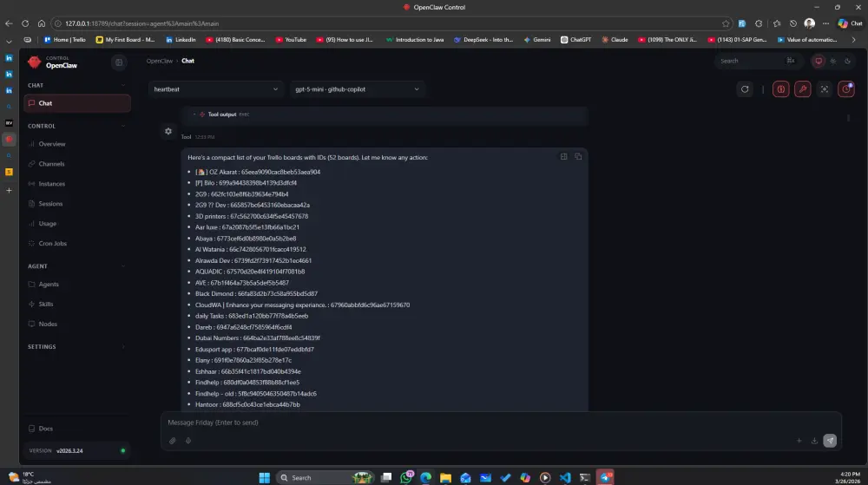Screen dimensions: 868x485
Task: Open the Instances page
Action: (51, 184)
